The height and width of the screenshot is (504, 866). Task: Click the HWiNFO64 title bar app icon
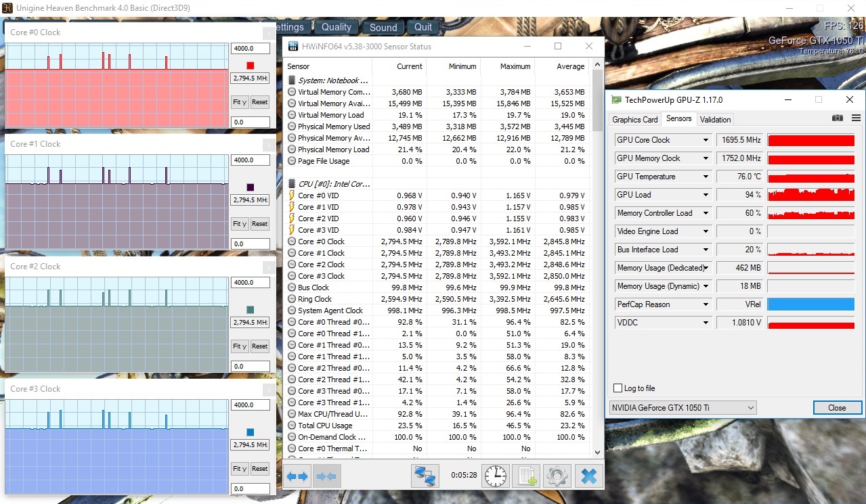tap(293, 47)
